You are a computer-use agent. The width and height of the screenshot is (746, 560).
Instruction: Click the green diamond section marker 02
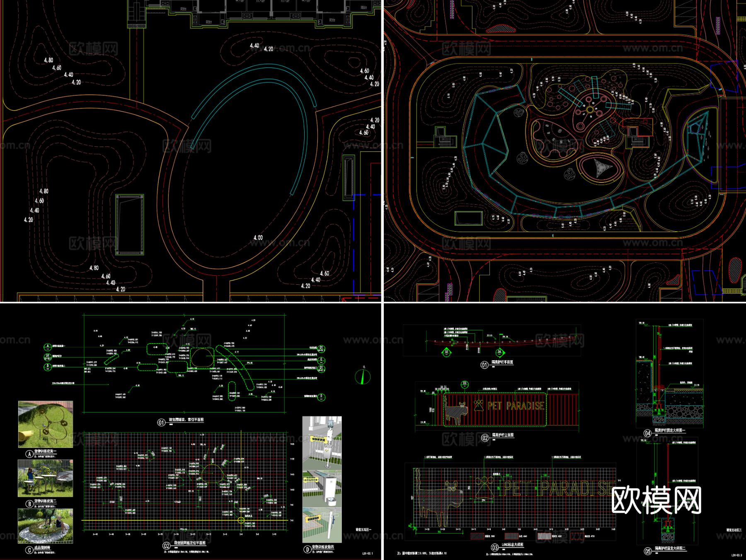[446, 352]
